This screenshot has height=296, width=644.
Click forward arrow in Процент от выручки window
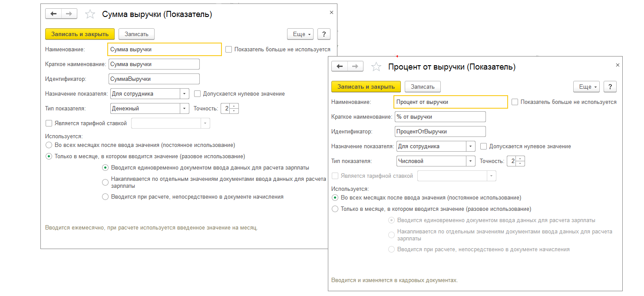355,67
